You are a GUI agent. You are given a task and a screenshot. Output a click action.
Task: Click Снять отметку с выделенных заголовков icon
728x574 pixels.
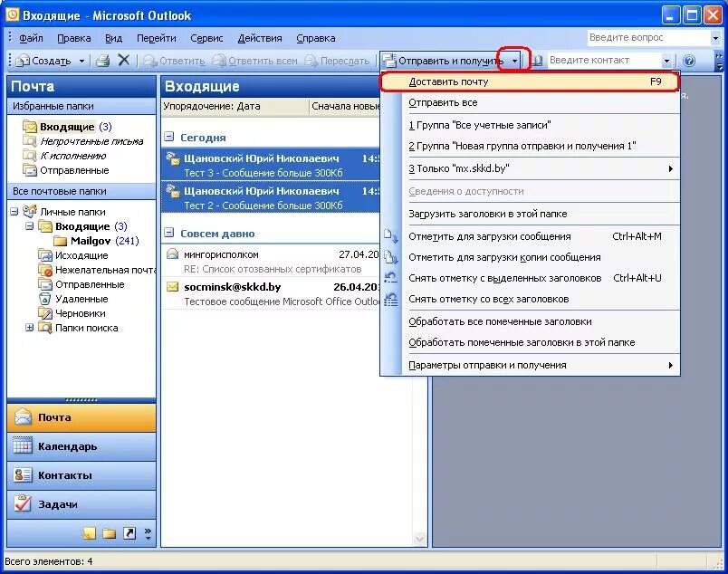tap(391, 278)
